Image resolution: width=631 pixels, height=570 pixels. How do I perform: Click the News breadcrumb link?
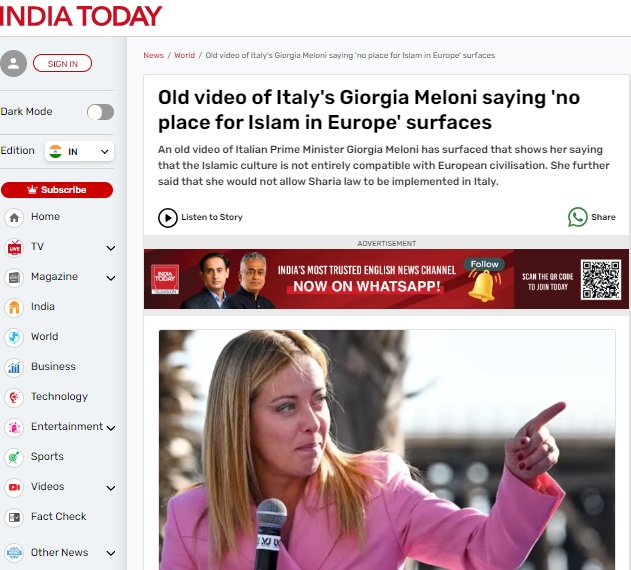tap(153, 55)
